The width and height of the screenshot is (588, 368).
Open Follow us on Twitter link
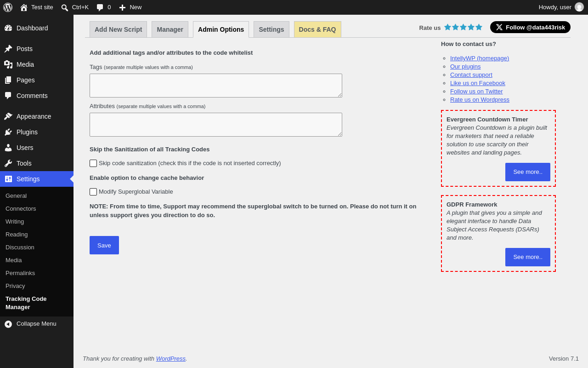coord(476,92)
